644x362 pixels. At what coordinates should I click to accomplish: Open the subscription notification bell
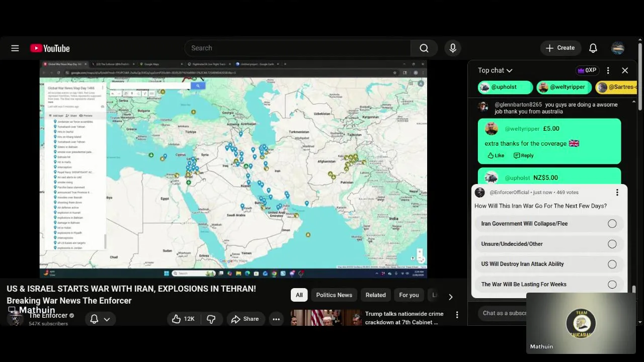pyautogui.click(x=94, y=319)
